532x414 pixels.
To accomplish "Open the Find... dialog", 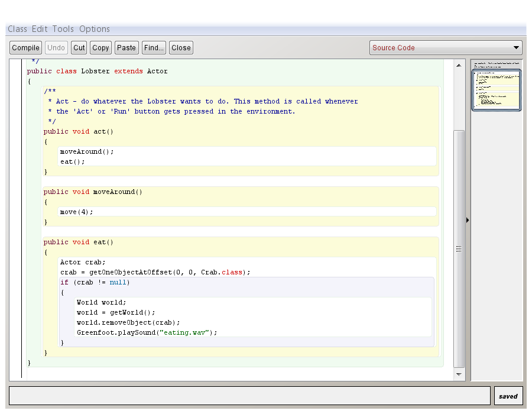I will click(154, 48).
